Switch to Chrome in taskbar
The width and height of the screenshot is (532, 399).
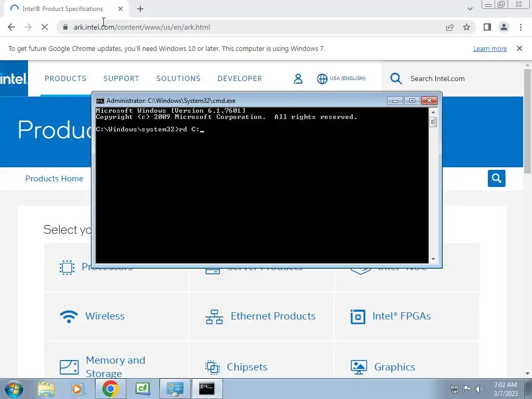[x=110, y=389]
